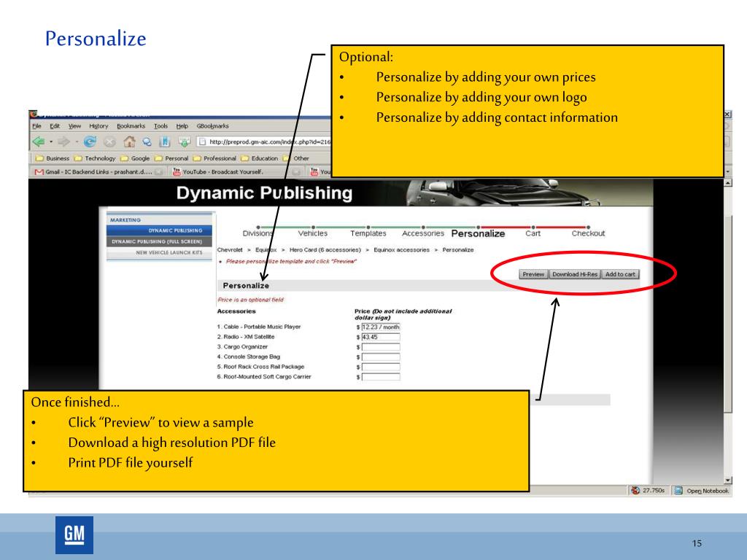
Task: Click the Personalize section heading
Action: point(246,286)
